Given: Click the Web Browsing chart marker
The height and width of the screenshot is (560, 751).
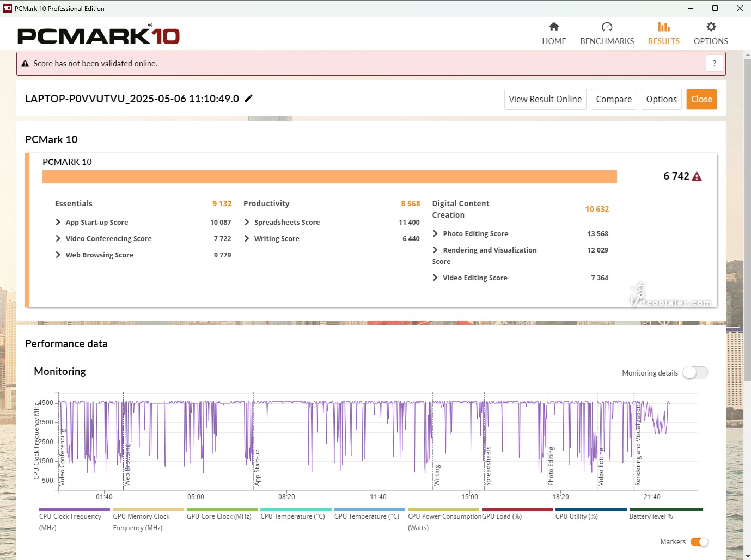Looking at the screenshot, I should [127, 465].
